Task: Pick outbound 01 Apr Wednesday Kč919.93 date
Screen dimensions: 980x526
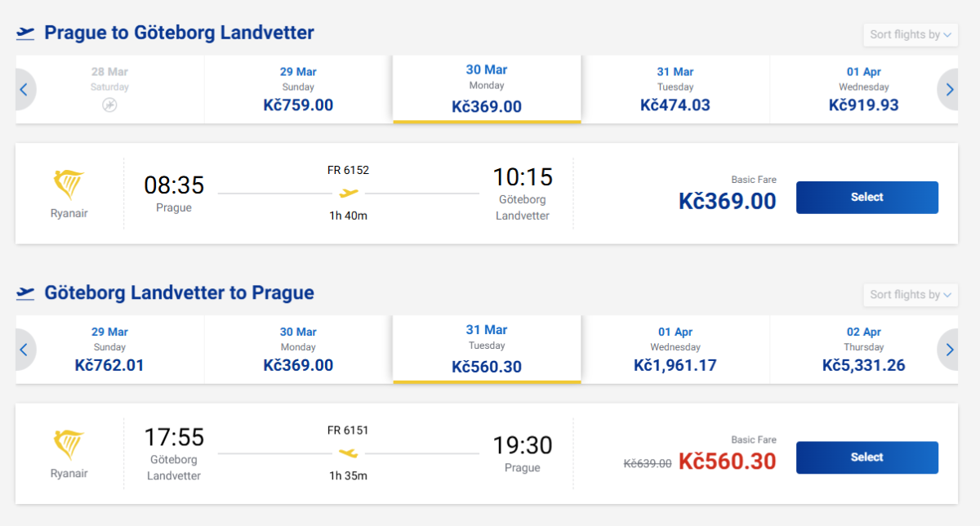Action: click(863, 90)
